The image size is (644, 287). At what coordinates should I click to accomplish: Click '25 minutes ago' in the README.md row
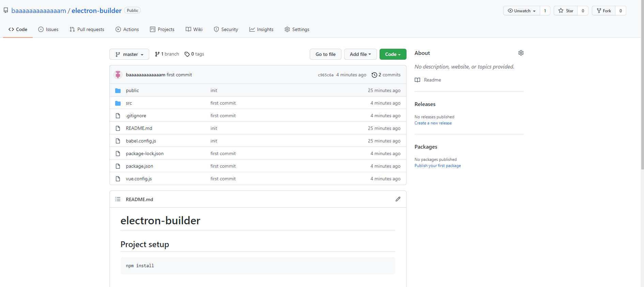(x=384, y=128)
